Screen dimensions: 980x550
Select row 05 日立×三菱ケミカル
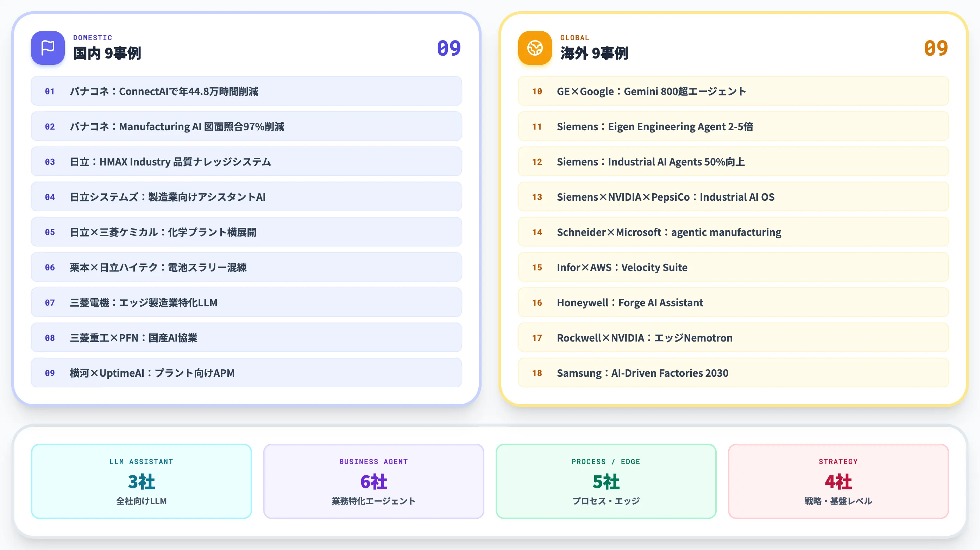tap(246, 232)
